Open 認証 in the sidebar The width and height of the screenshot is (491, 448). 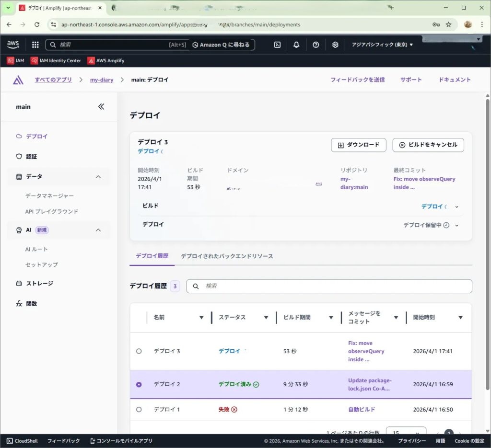31,157
